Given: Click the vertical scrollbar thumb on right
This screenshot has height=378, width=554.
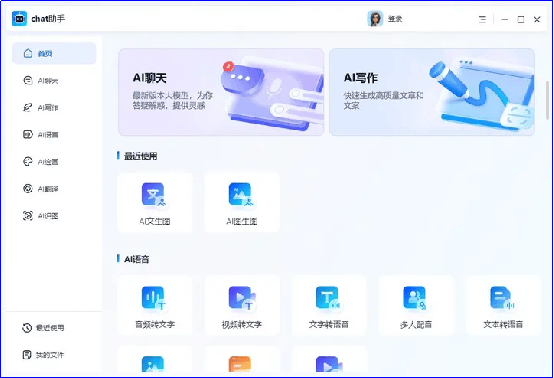Looking at the screenshot, I should pos(547,100).
